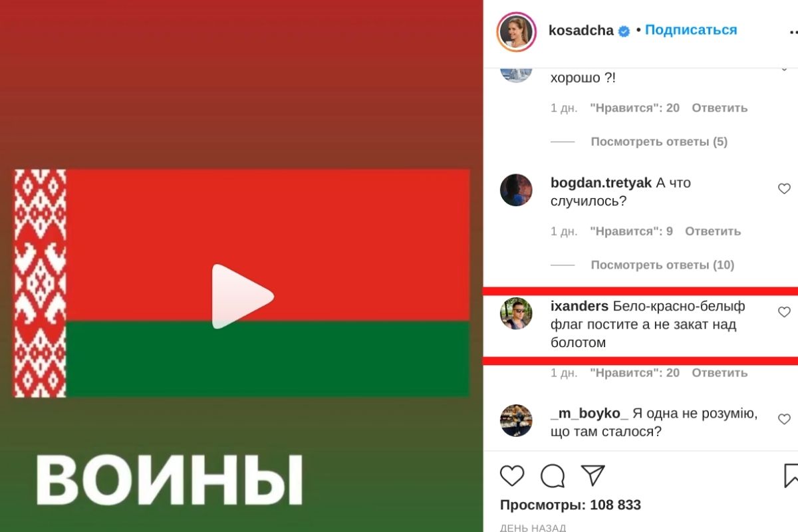Reply to the ixanders comment with Ответить

[720, 373]
